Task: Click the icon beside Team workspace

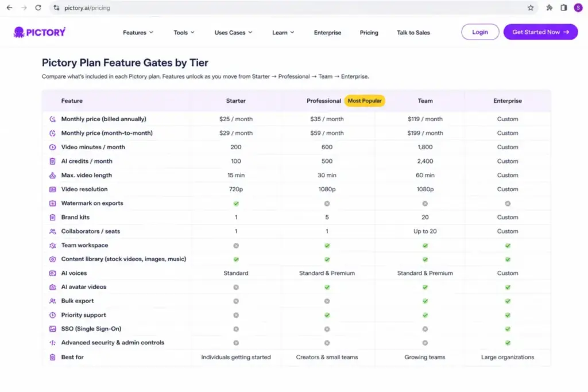Action: 52,246
